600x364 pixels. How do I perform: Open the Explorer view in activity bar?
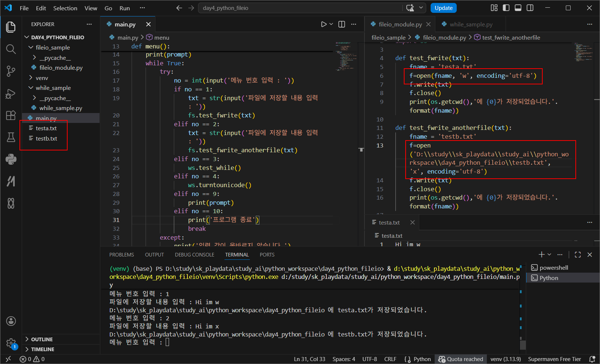click(x=11, y=27)
